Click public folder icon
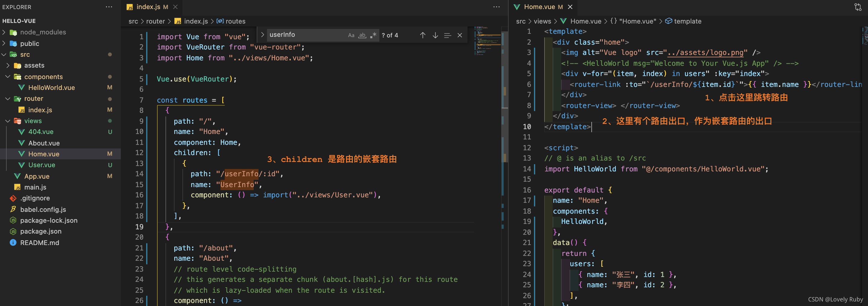Image resolution: width=868 pixels, height=306 pixels. click(13, 43)
